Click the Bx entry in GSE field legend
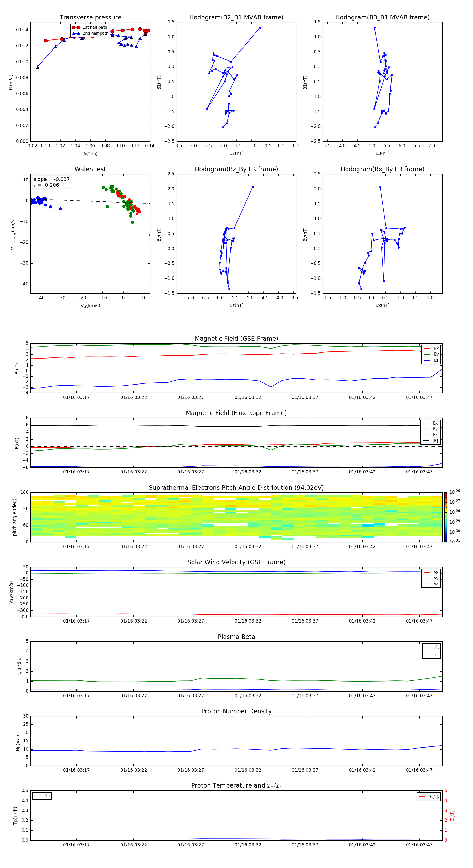 431,349
